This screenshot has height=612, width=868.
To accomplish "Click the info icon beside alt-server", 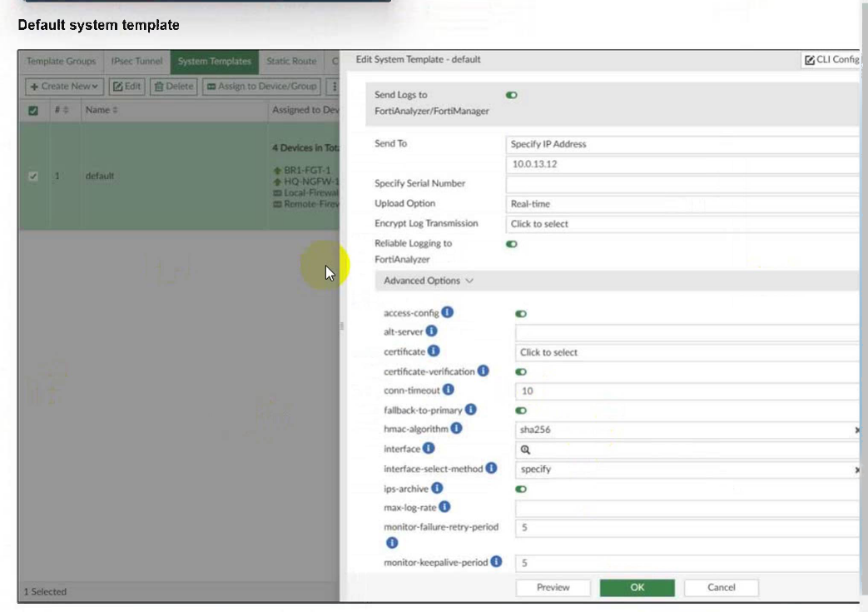I will tap(431, 331).
